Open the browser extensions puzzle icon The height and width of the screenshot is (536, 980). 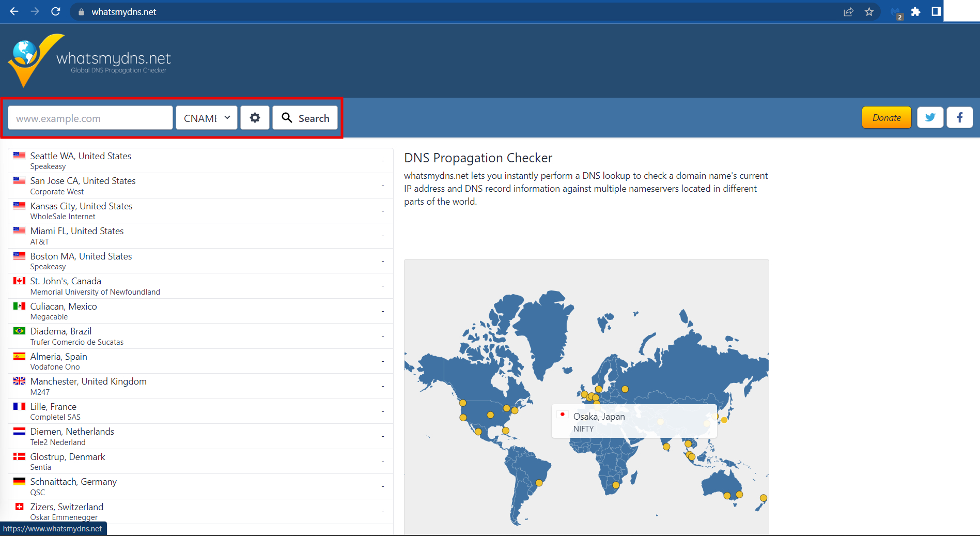pos(915,12)
